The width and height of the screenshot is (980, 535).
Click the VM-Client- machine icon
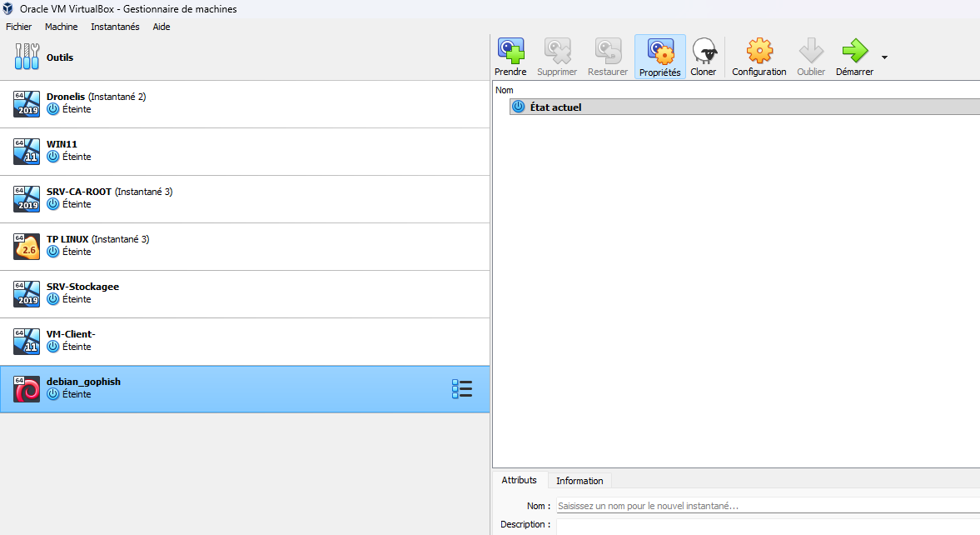click(x=27, y=341)
